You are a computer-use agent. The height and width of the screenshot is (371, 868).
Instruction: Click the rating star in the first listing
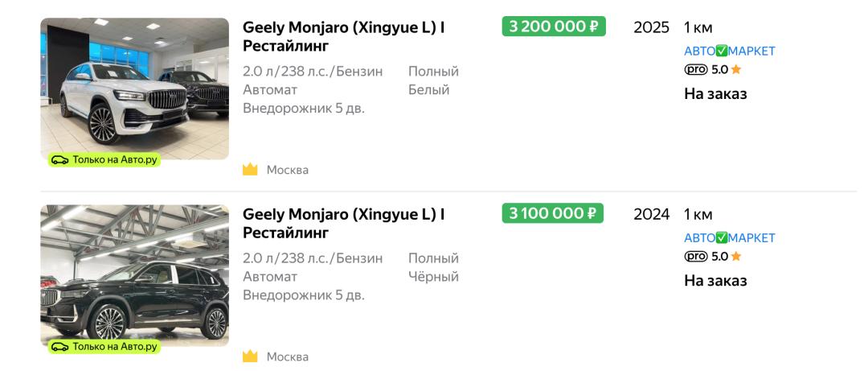coord(736,70)
